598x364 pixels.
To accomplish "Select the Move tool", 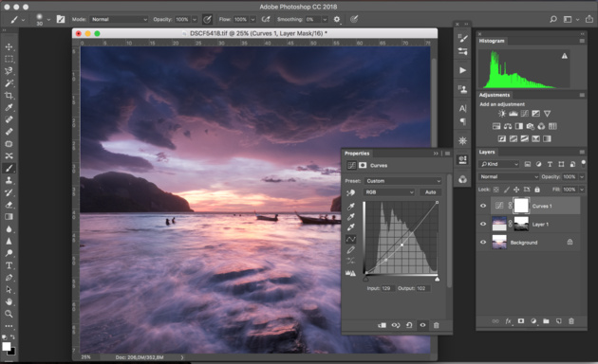I will coord(9,46).
